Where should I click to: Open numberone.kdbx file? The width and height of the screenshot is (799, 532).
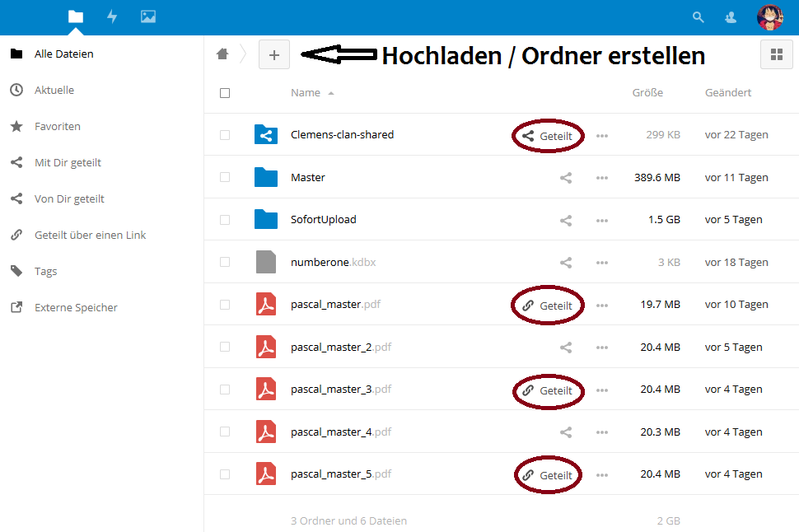pyautogui.click(x=334, y=262)
